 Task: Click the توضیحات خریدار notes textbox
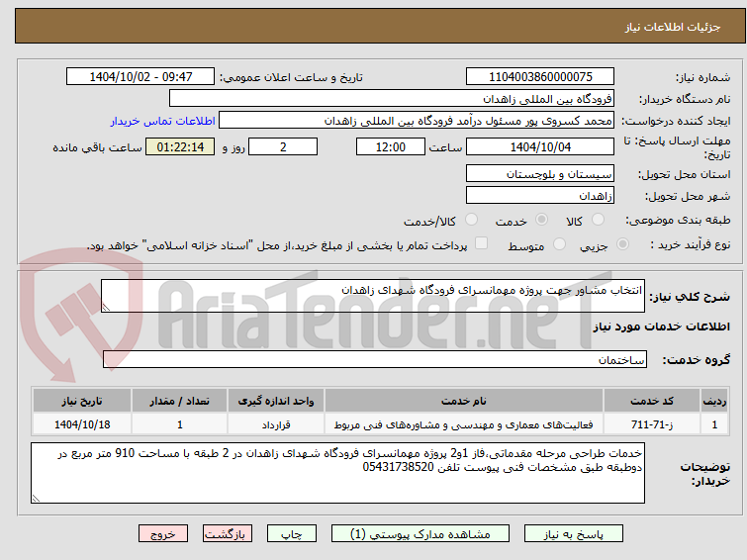coord(337,473)
